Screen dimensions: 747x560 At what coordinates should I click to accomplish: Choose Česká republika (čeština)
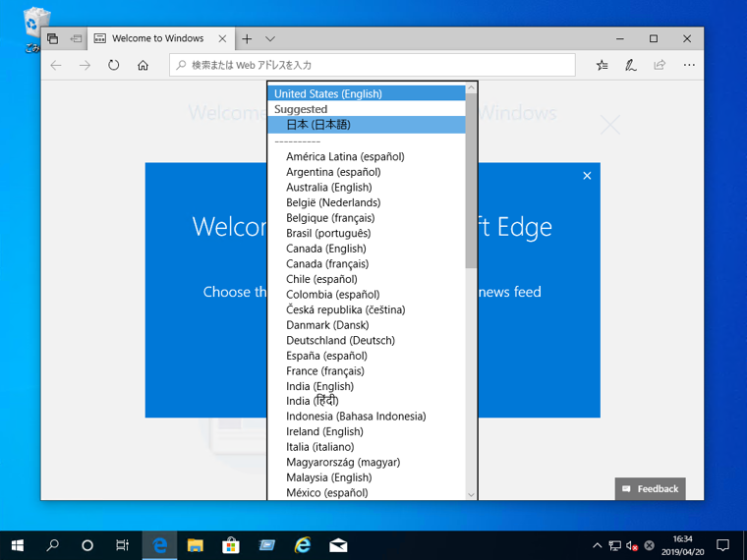[367, 309]
